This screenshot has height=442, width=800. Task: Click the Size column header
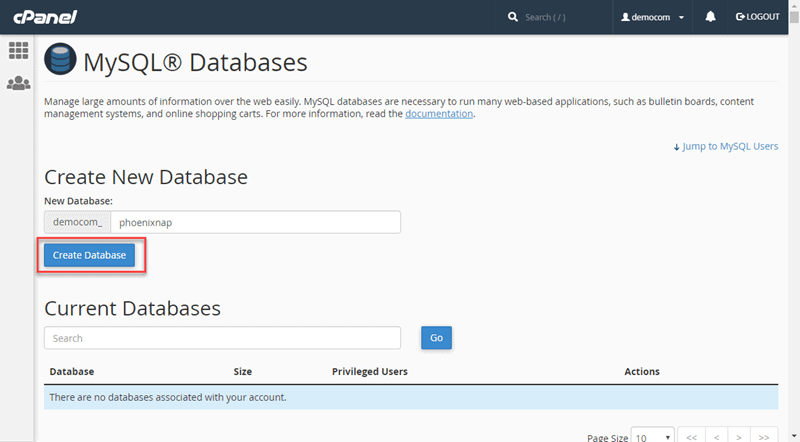[243, 372]
